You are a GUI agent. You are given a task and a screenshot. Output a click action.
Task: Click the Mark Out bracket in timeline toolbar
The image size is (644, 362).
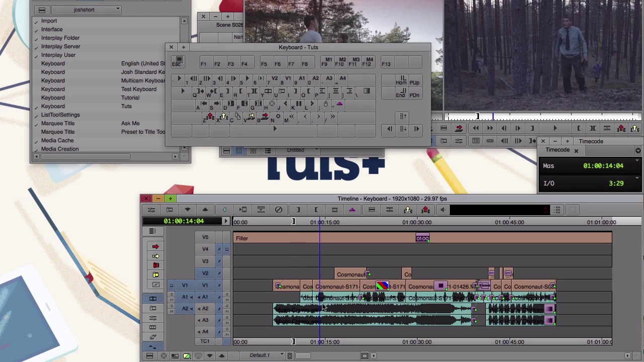pos(316,210)
